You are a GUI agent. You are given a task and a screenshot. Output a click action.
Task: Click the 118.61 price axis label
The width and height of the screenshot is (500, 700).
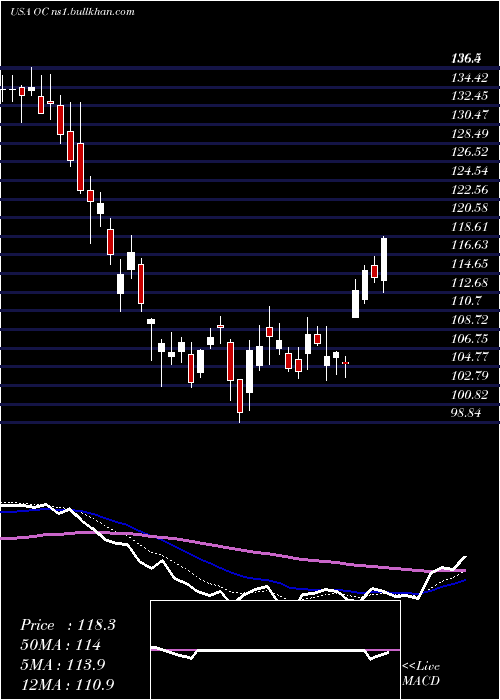tap(470, 227)
